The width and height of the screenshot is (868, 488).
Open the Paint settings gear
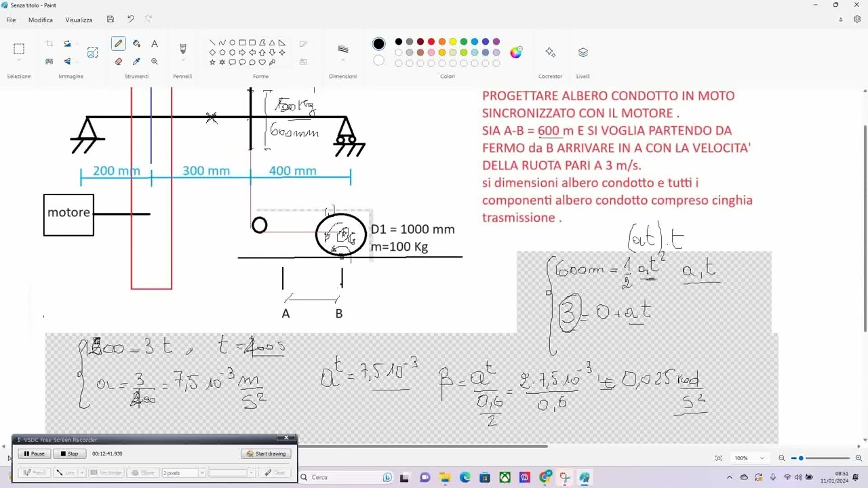tap(857, 20)
